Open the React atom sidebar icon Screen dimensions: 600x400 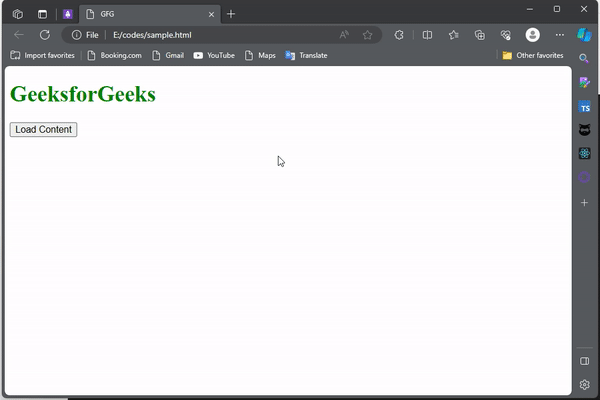[x=584, y=153]
